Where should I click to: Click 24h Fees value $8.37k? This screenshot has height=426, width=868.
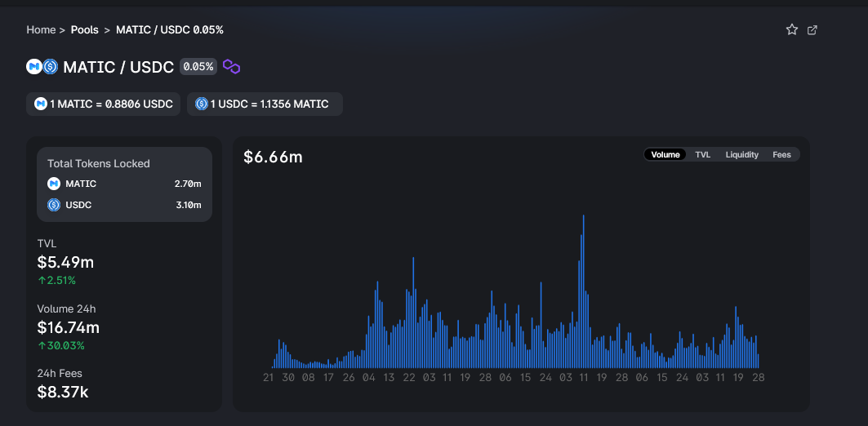pos(63,393)
